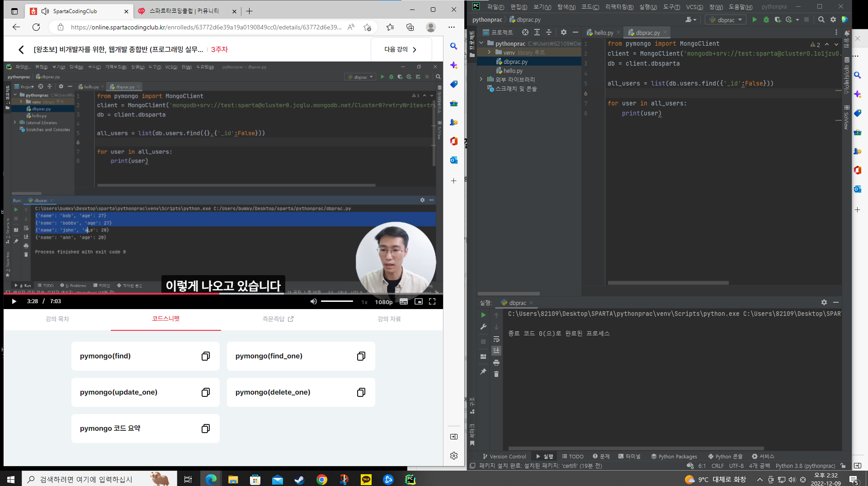Clear Run output with trash icon
This screenshot has width=868, height=486.
pyautogui.click(x=496, y=374)
